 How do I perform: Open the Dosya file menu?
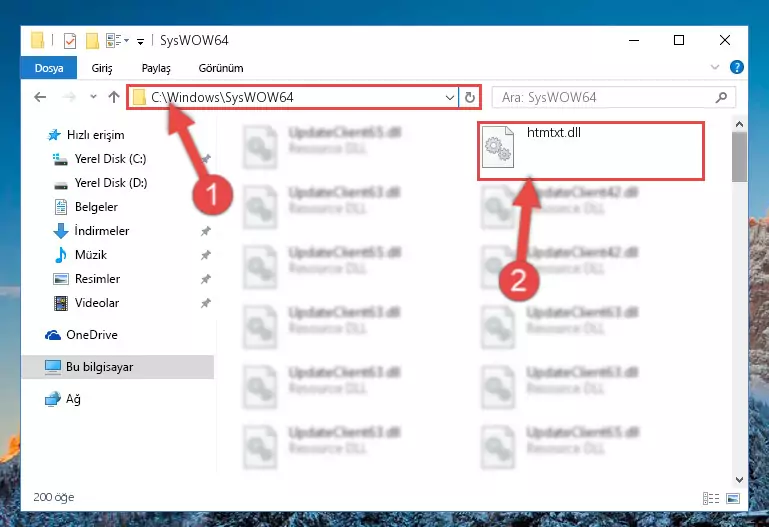click(x=49, y=68)
